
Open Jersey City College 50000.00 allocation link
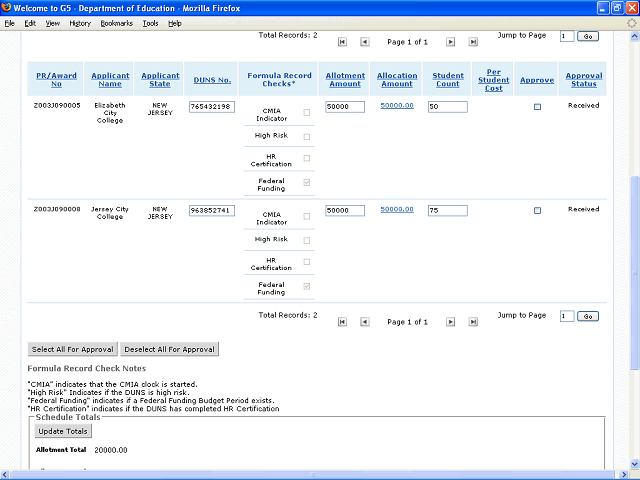tap(395, 210)
